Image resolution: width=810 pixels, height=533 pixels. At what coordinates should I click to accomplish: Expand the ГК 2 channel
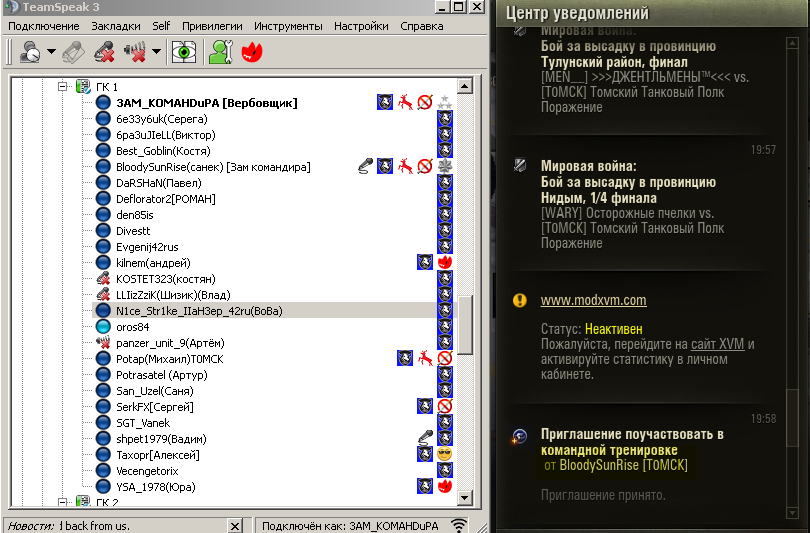tap(63, 501)
